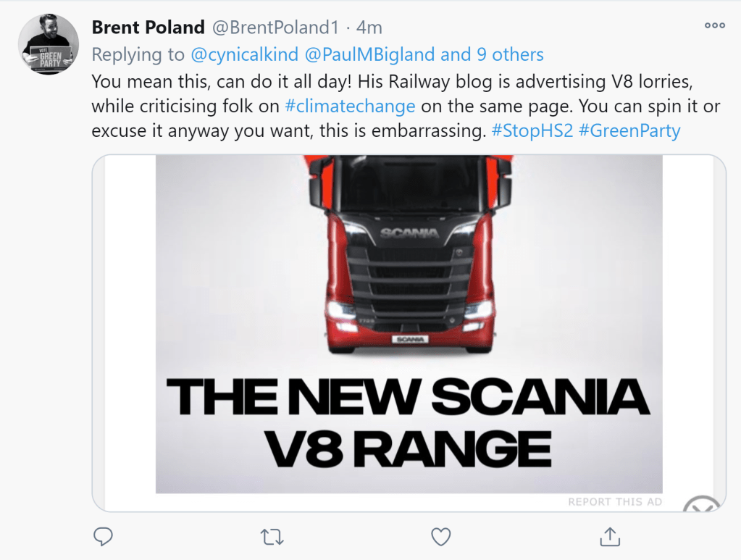
Task: Open the Brent Poland display name link
Action: click(x=148, y=28)
